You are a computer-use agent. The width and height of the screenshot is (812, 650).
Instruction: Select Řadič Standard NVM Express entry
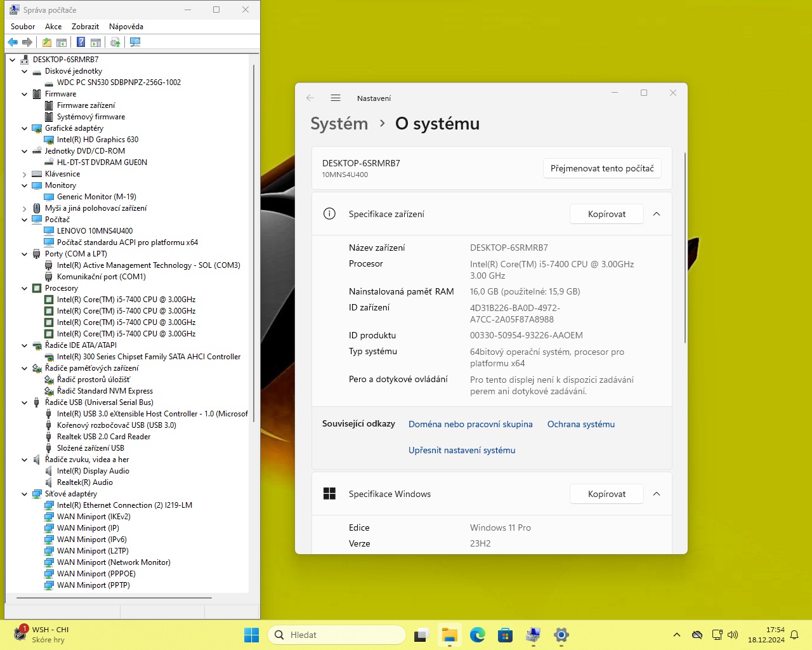click(105, 391)
